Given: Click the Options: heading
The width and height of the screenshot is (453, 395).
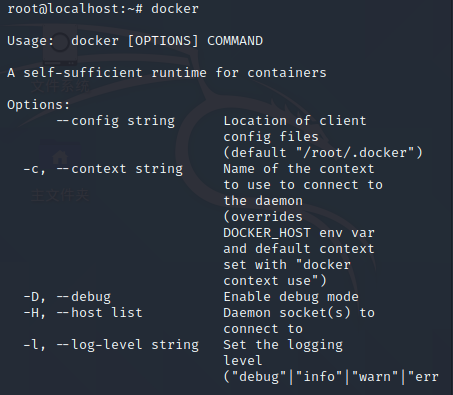Looking at the screenshot, I should pos(39,105).
